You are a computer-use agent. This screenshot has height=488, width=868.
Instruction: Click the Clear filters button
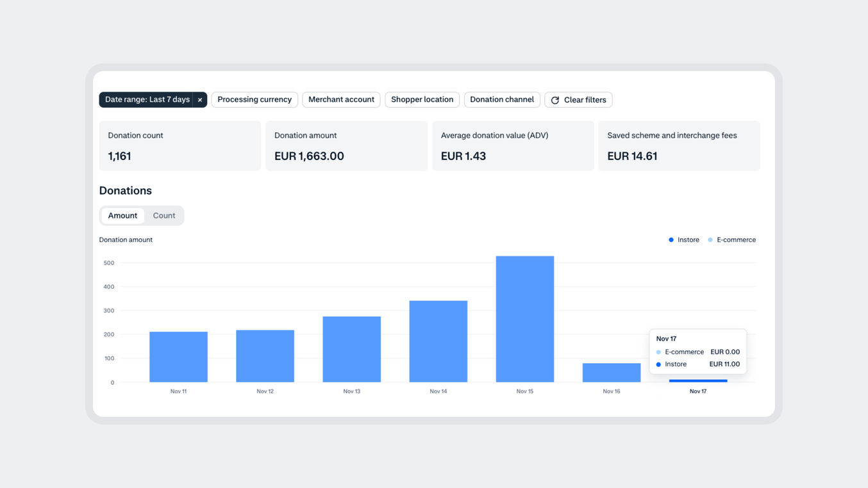(x=585, y=99)
